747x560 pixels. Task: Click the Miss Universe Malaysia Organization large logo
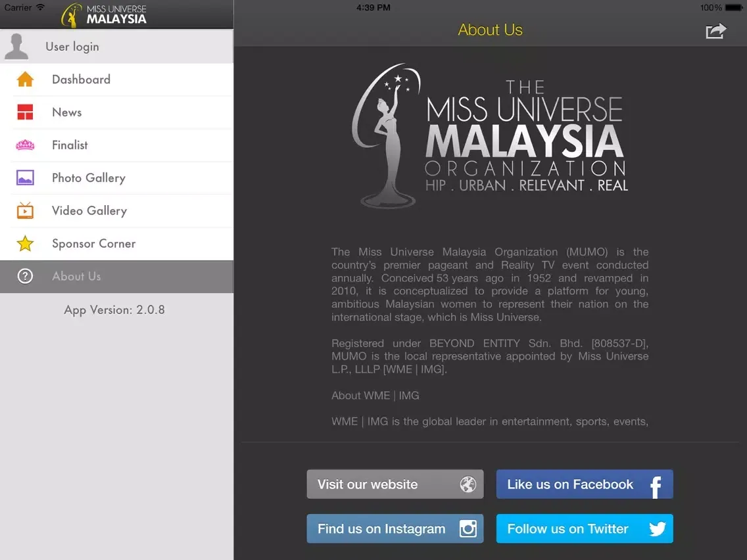pyautogui.click(x=490, y=135)
